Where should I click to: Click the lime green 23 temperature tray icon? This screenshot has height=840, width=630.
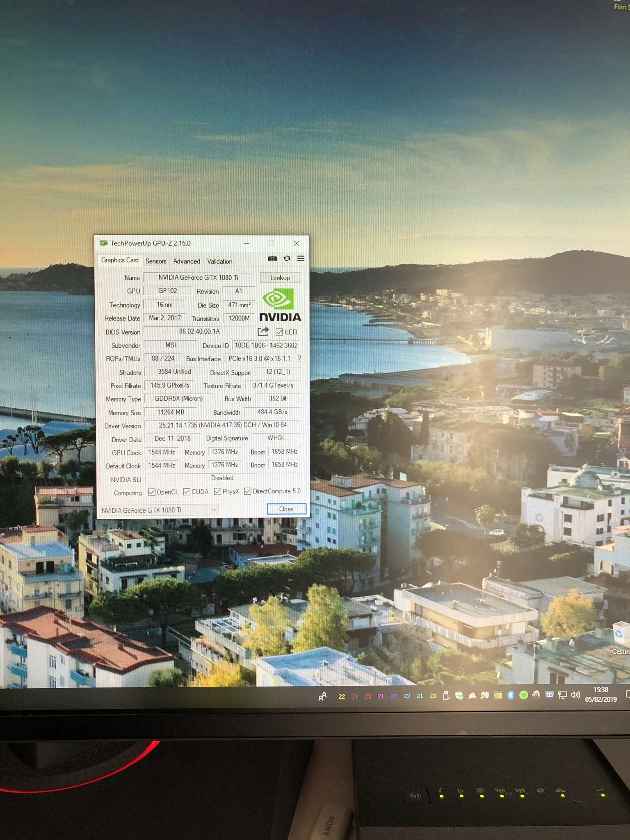point(433,696)
